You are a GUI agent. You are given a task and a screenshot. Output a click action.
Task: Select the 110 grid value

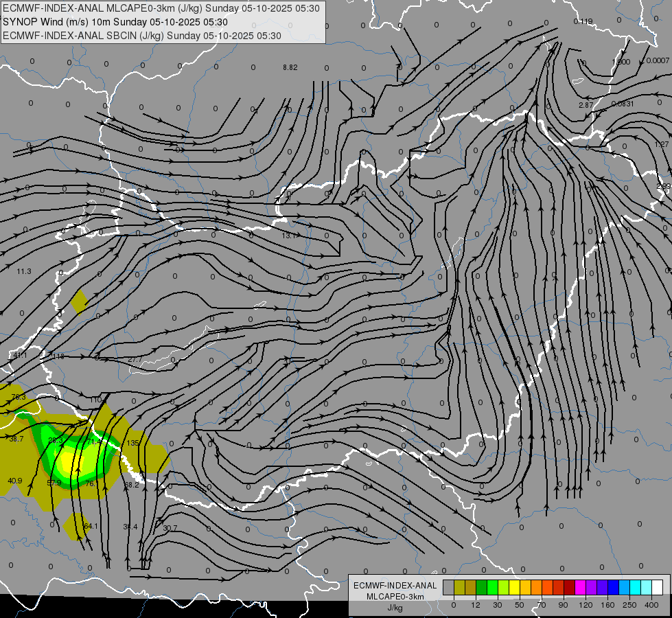95,400
